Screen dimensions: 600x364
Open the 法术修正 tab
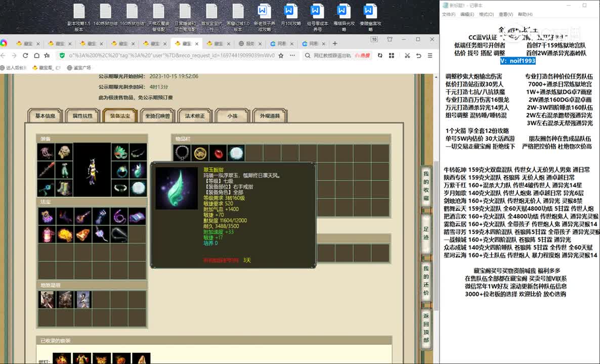[x=195, y=115]
